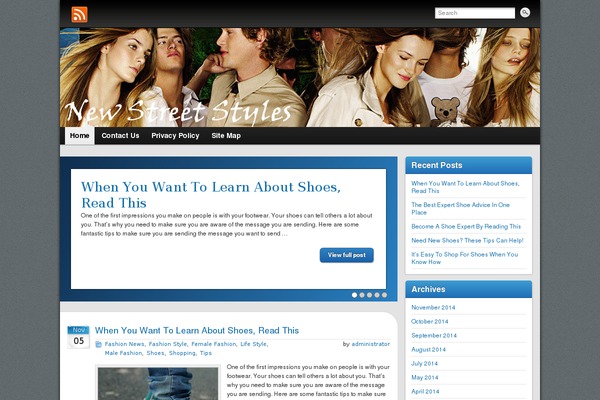Open the featured slider headline about shoes
Viewport: 600px width, 400px height.
[211, 194]
